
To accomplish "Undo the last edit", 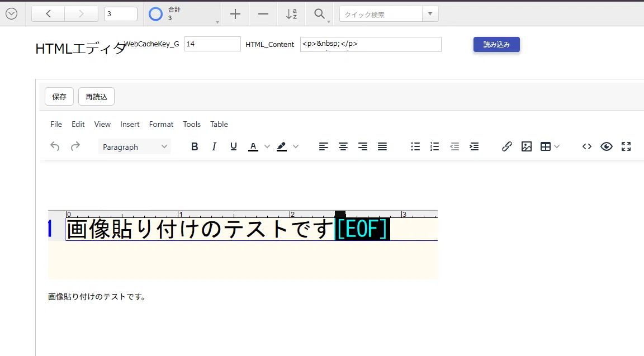I will (x=55, y=146).
